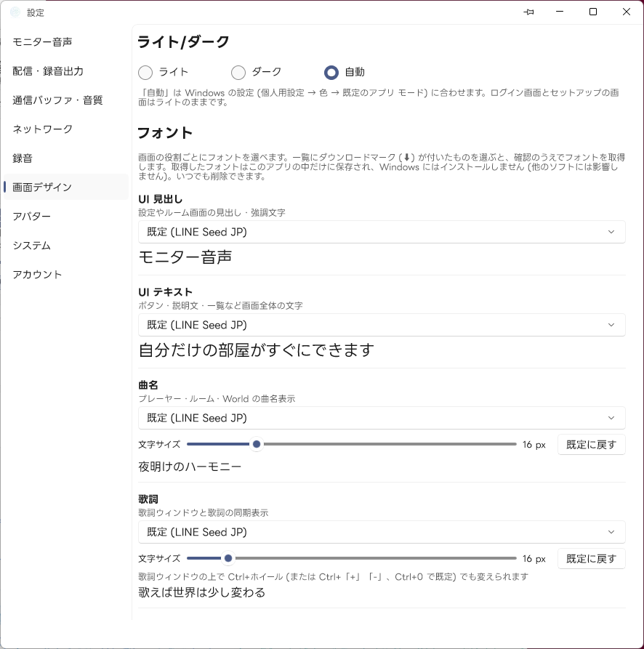Reset 曲名 font size with 既定に戻す

[591, 445]
